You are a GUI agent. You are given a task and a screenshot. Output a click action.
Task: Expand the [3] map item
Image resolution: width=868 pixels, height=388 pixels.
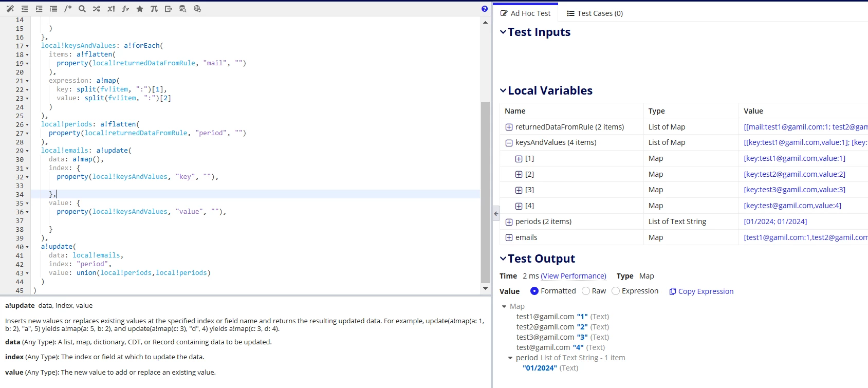point(519,190)
